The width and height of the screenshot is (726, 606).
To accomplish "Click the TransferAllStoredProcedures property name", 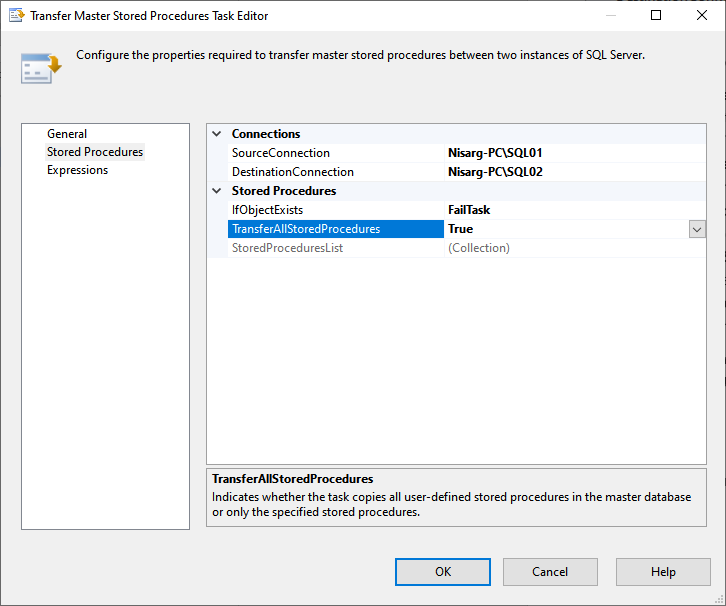I will 306,229.
